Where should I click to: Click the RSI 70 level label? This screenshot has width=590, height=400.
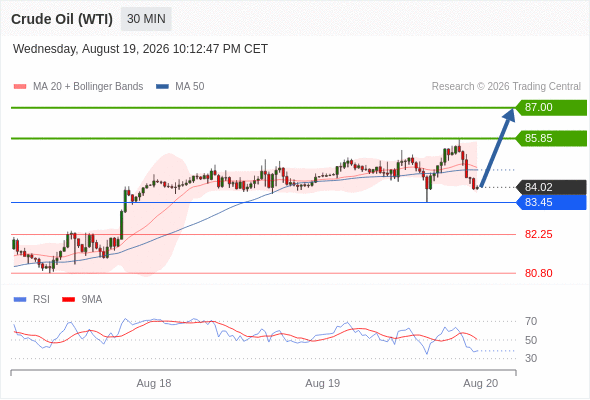[531, 321]
